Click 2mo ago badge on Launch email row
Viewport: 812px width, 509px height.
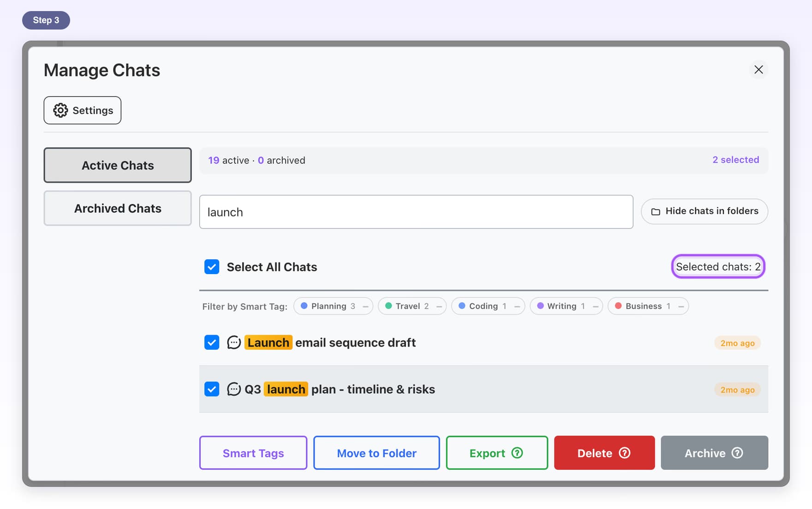click(737, 343)
